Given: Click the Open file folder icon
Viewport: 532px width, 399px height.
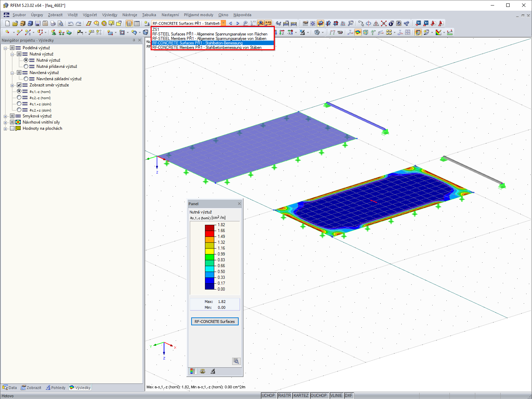Looking at the screenshot, I should 15,23.
